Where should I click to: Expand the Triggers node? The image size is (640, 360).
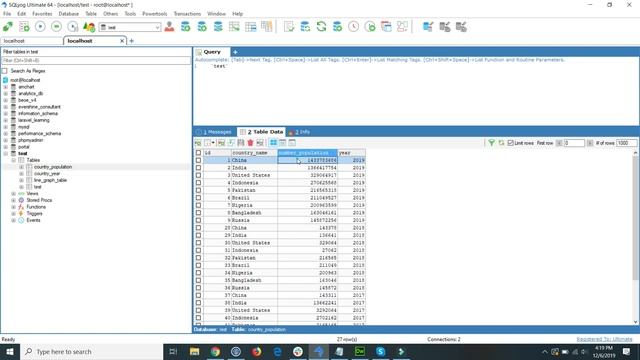(13, 213)
